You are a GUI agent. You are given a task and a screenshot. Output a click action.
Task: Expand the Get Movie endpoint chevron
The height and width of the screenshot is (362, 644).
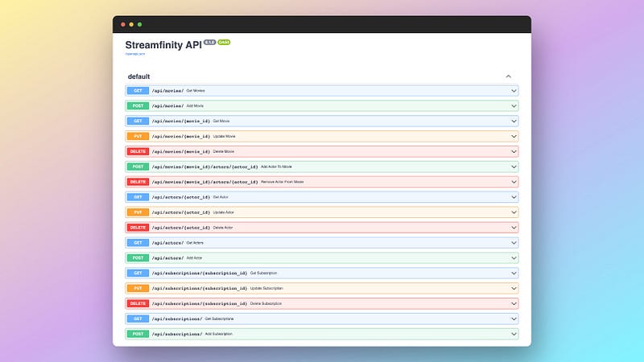pos(514,121)
